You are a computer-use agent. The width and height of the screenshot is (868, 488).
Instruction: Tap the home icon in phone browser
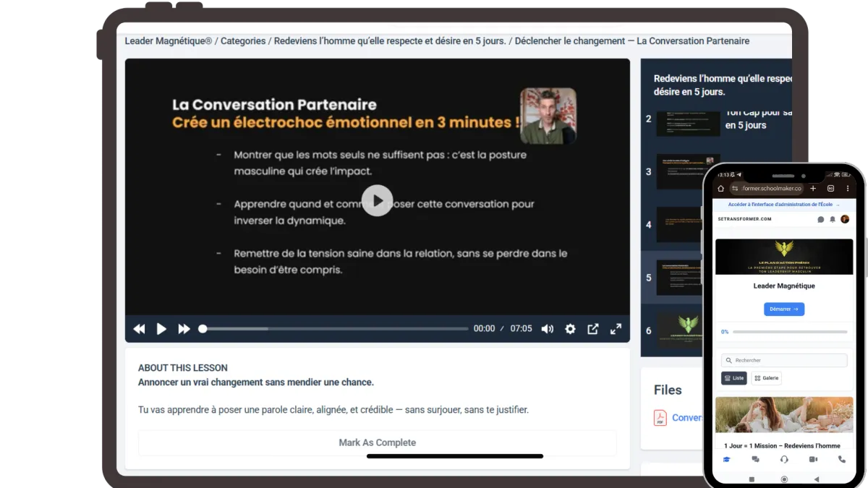720,189
